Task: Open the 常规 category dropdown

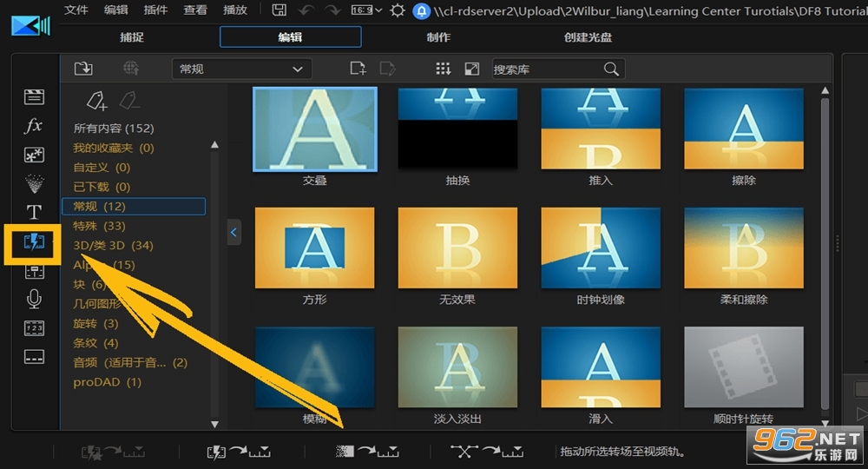Action: [x=242, y=69]
